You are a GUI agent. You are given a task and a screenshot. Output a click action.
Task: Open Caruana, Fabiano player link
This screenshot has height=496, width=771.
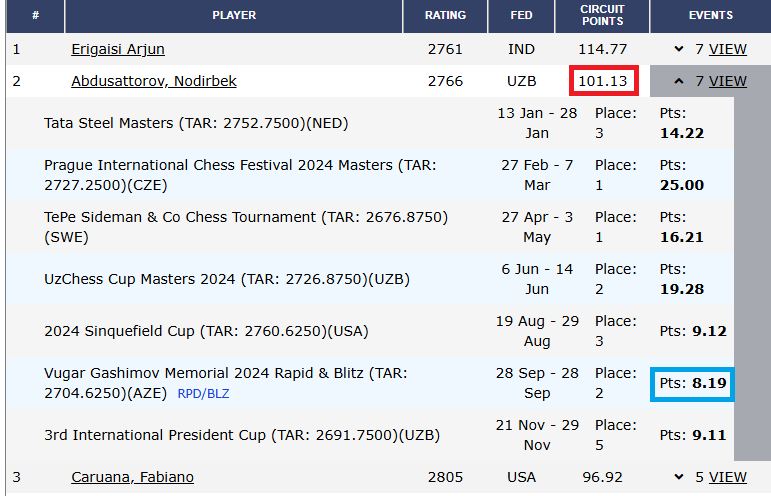(132, 477)
